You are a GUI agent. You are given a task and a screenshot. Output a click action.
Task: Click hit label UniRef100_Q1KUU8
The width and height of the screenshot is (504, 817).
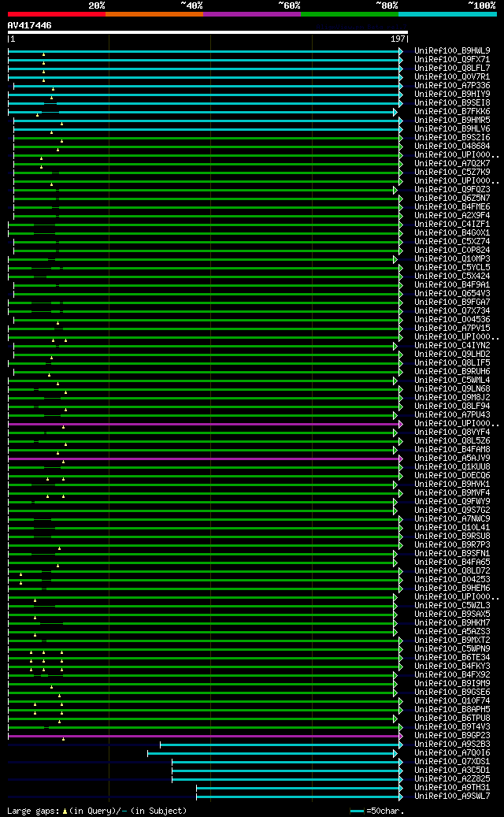coord(452,467)
